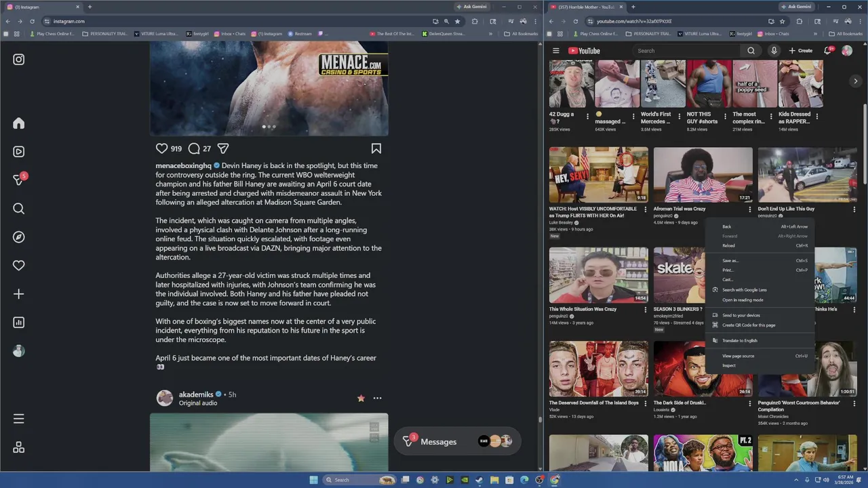Screen dimensions: 868x488
Task: Select Inspect in the context menu
Action: (759, 365)
